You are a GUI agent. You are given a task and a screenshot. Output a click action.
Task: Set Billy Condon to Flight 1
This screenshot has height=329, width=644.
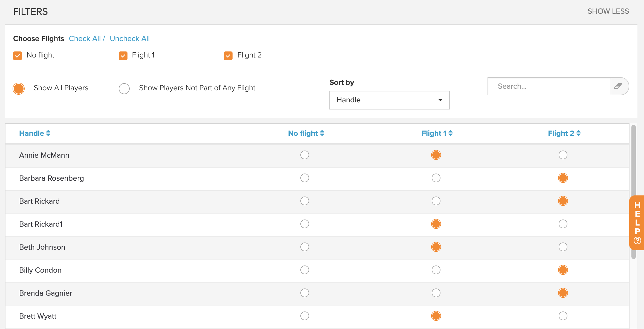436,270
